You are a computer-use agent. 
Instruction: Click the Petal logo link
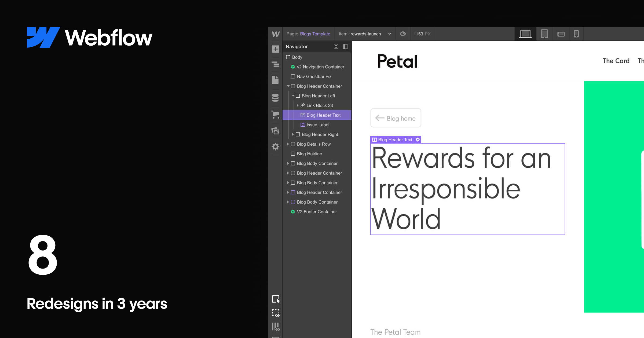(x=398, y=61)
